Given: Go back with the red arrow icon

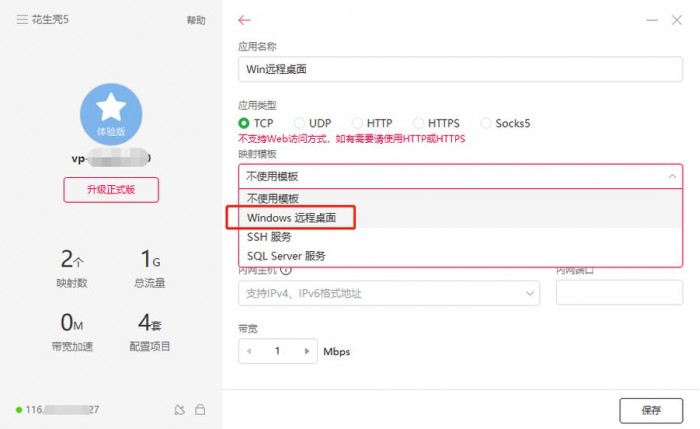Looking at the screenshot, I should pyautogui.click(x=244, y=20).
